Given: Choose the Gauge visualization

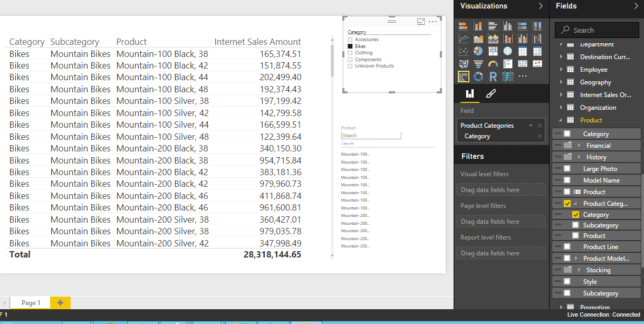Looking at the screenshot, I should tap(493, 64).
